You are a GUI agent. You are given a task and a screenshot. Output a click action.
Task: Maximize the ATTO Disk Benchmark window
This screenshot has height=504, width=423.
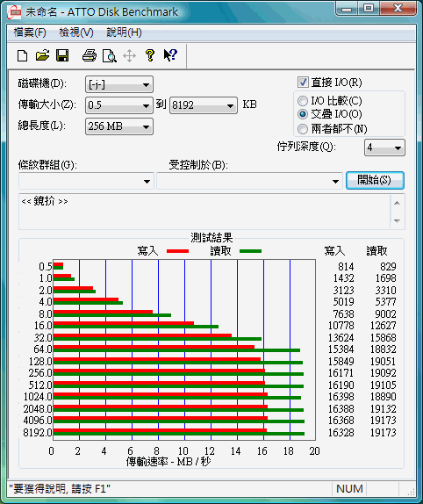click(x=369, y=9)
